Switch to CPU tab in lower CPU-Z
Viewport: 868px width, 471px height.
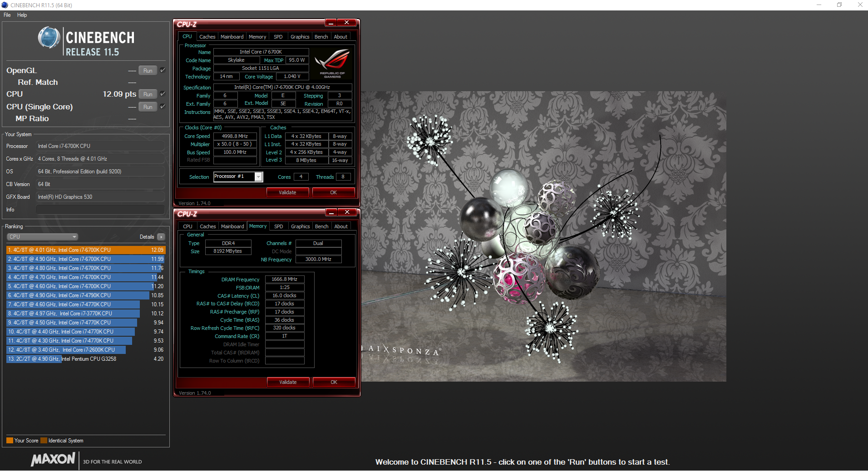[187, 226]
